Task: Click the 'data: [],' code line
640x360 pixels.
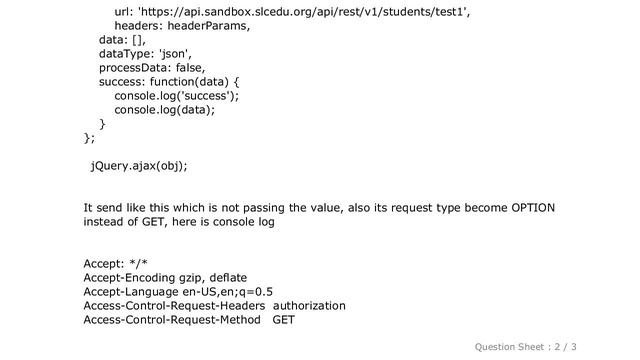Action: (122, 40)
